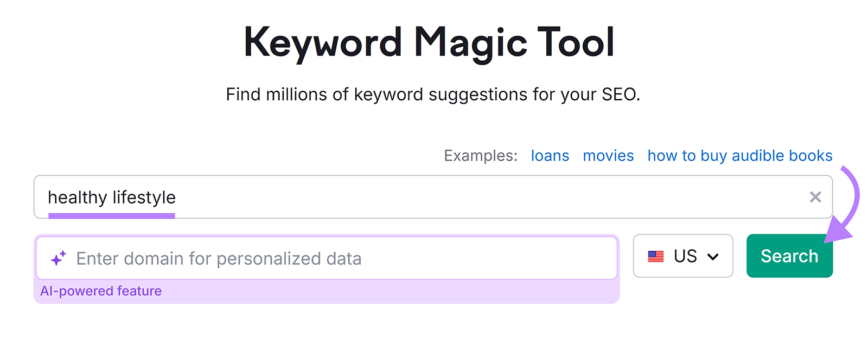
Task: Expand the chevron next to US
Action: [x=713, y=256]
